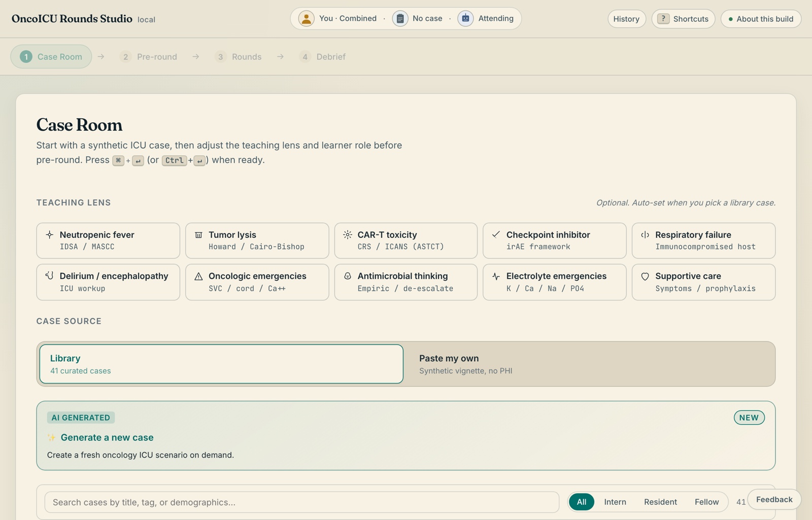Filter cases by Intern level
This screenshot has height=520, width=812.
tap(615, 502)
